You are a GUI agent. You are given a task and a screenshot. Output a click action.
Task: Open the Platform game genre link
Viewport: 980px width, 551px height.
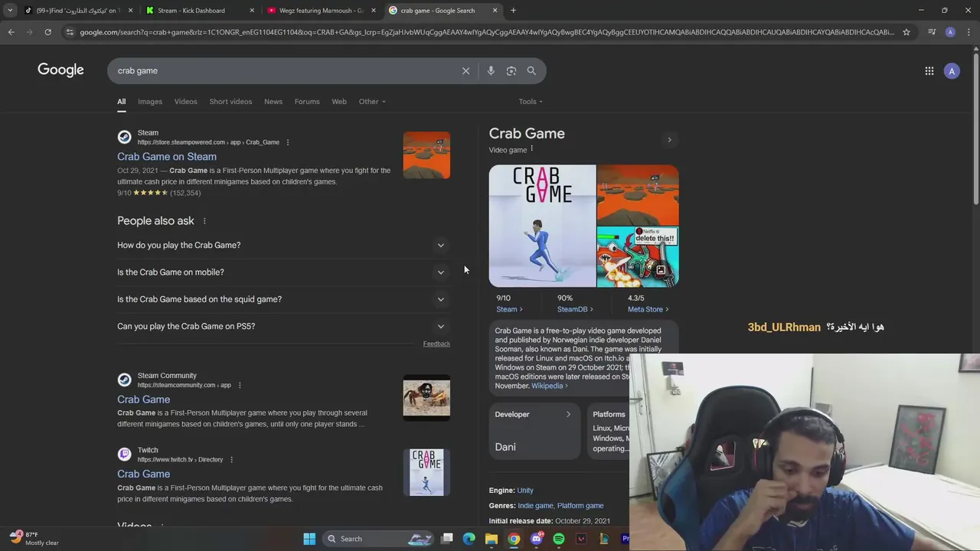tap(580, 506)
